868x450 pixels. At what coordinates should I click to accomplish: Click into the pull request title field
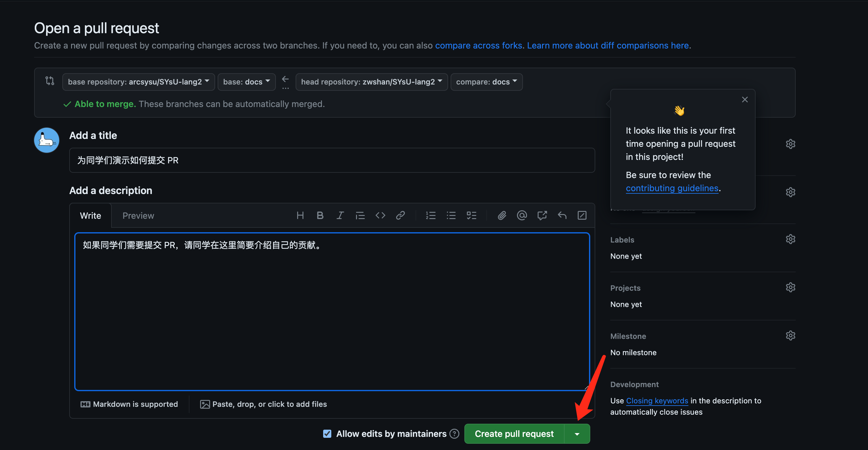click(332, 160)
